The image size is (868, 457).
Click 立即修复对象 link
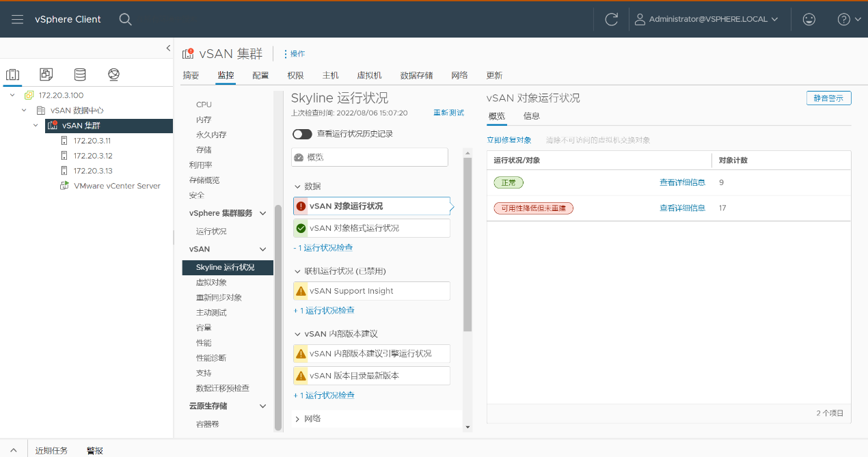pyautogui.click(x=509, y=140)
